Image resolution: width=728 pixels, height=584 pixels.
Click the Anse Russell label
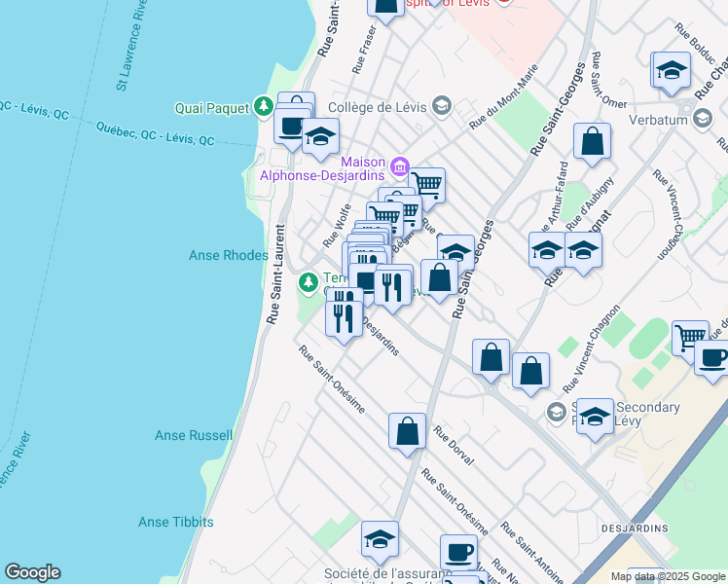point(194,435)
